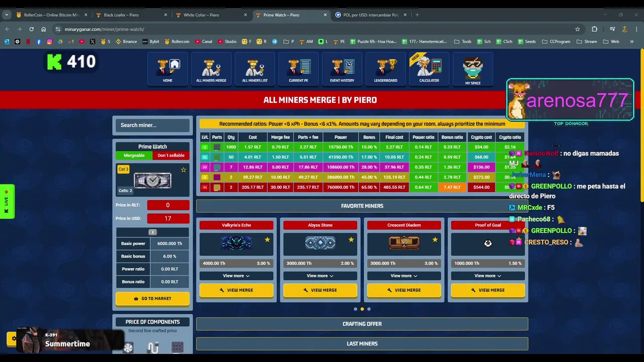This screenshot has height=362, width=644.
Task: Open the CURRENT PE icon
Action: [x=298, y=69]
